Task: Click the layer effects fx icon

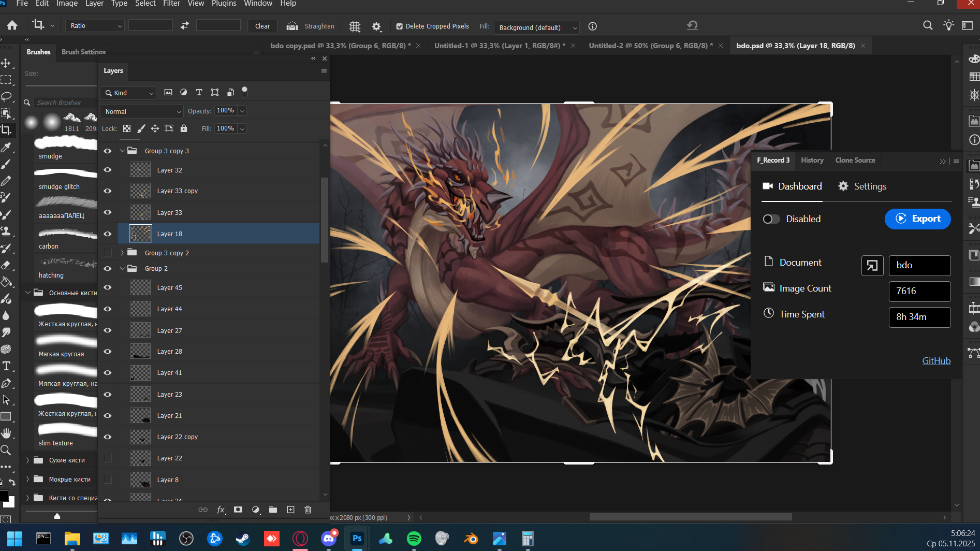Action: (221, 510)
